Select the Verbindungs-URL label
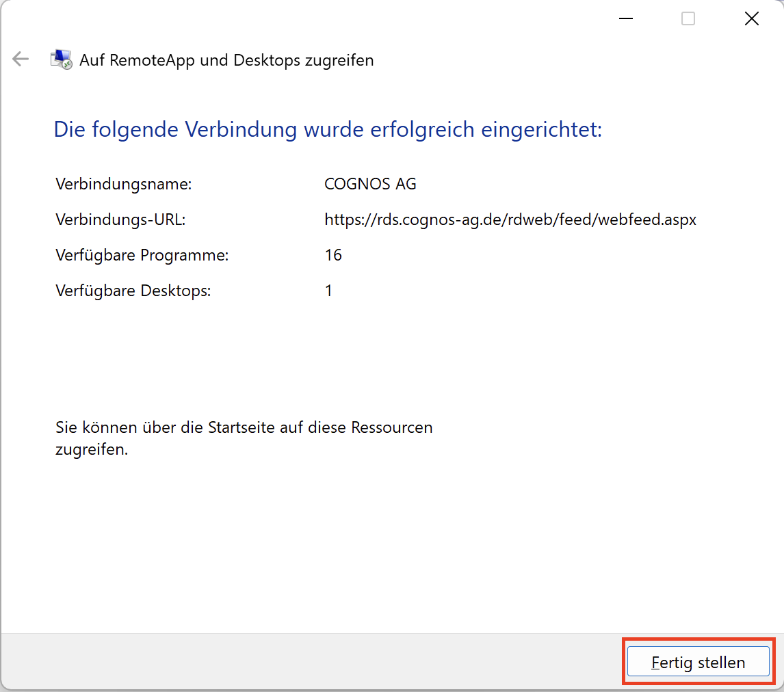 coord(120,219)
